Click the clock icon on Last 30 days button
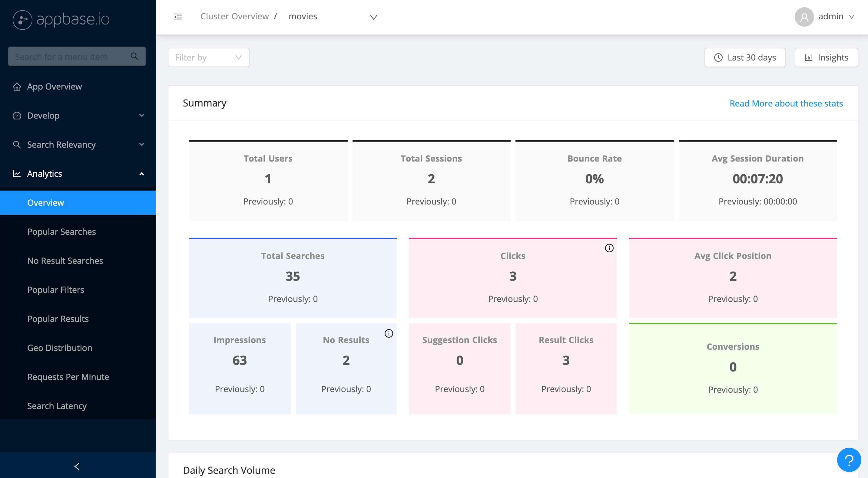 718,57
